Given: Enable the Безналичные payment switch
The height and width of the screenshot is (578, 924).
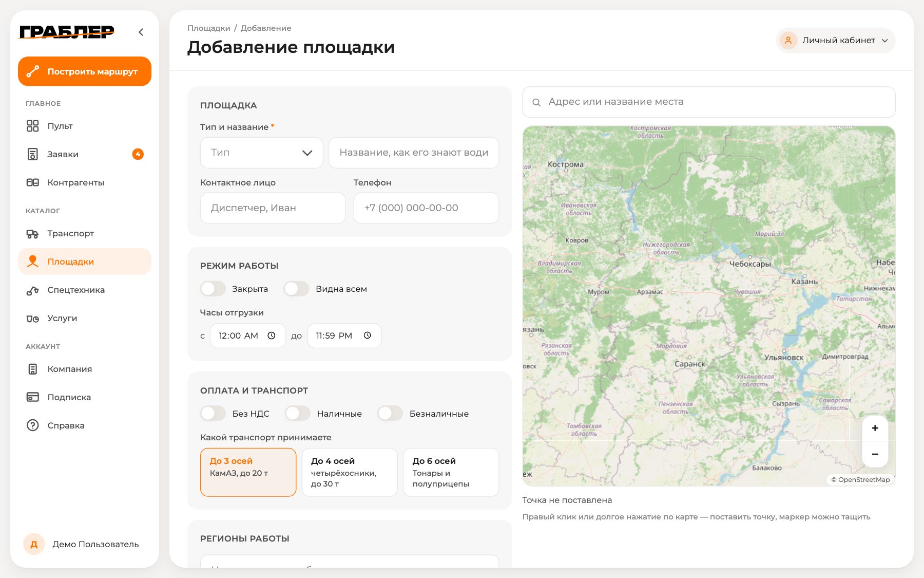Looking at the screenshot, I should [x=390, y=414].
